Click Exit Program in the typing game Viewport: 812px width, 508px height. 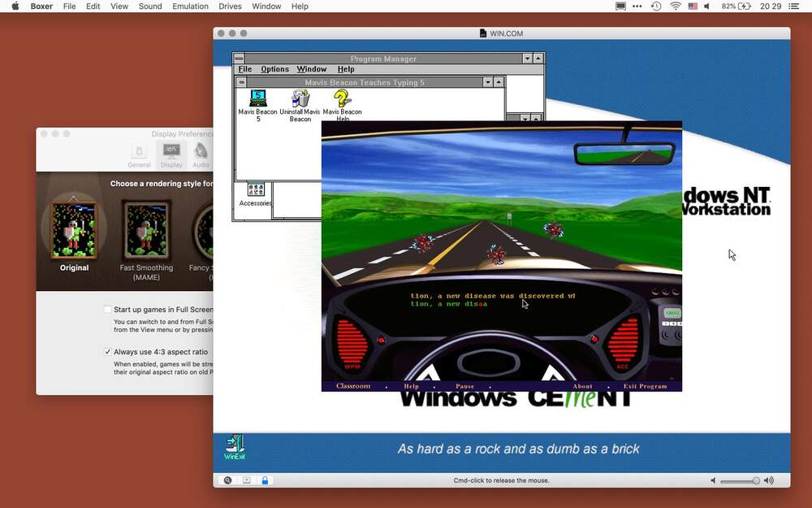coord(646,386)
